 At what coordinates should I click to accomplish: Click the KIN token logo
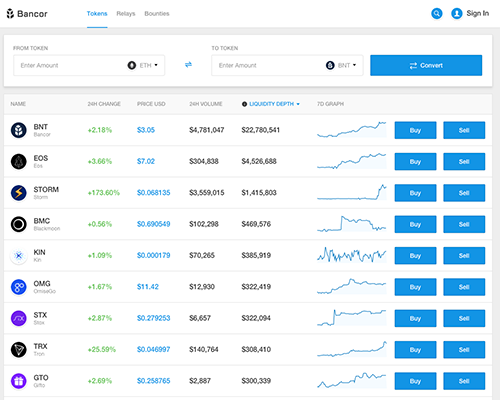click(x=19, y=256)
